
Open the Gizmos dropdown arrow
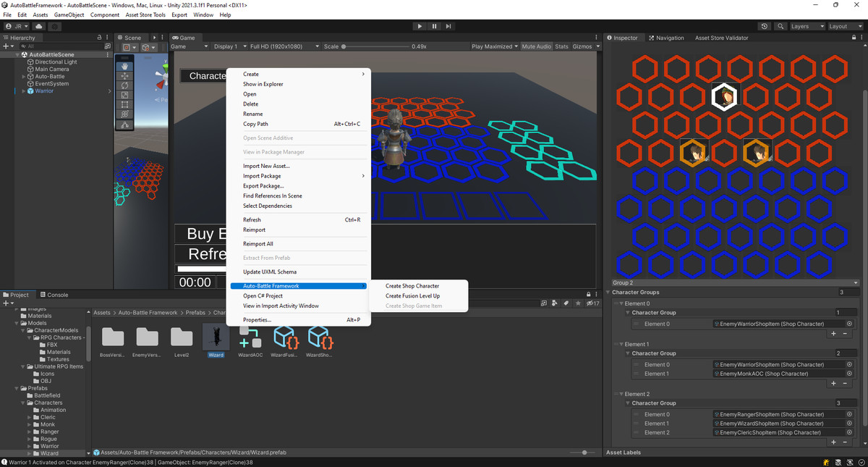[x=597, y=46]
